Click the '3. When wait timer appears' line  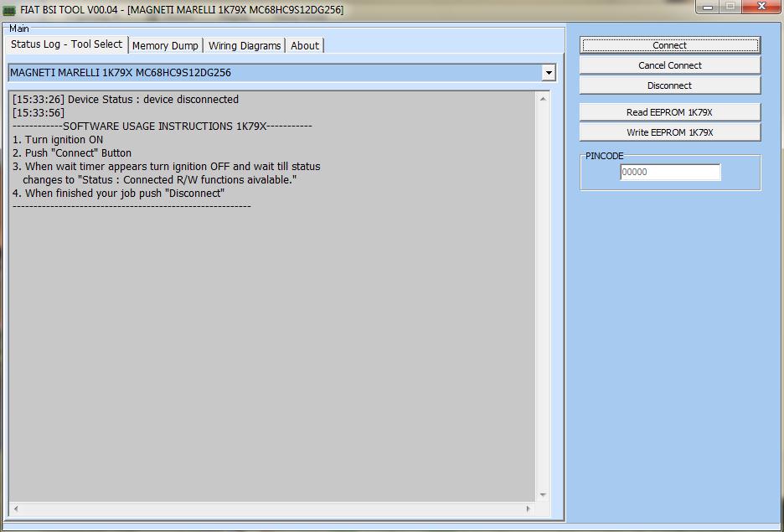click(167, 167)
